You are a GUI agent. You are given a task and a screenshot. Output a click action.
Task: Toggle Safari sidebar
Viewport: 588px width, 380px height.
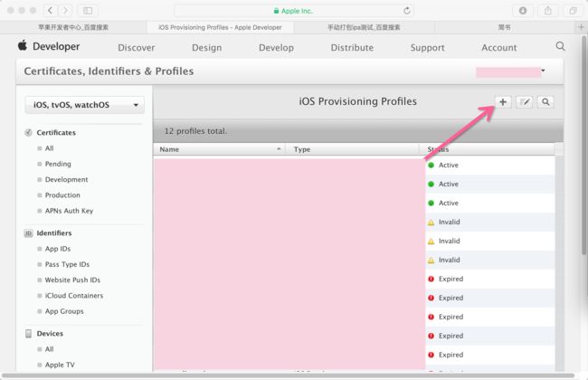pyautogui.click(x=88, y=11)
